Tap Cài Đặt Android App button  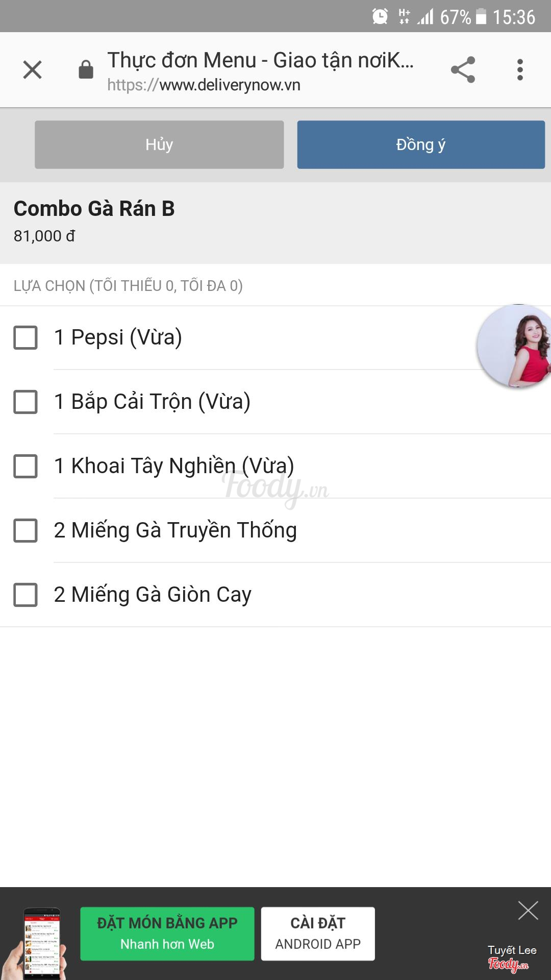[318, 934]
